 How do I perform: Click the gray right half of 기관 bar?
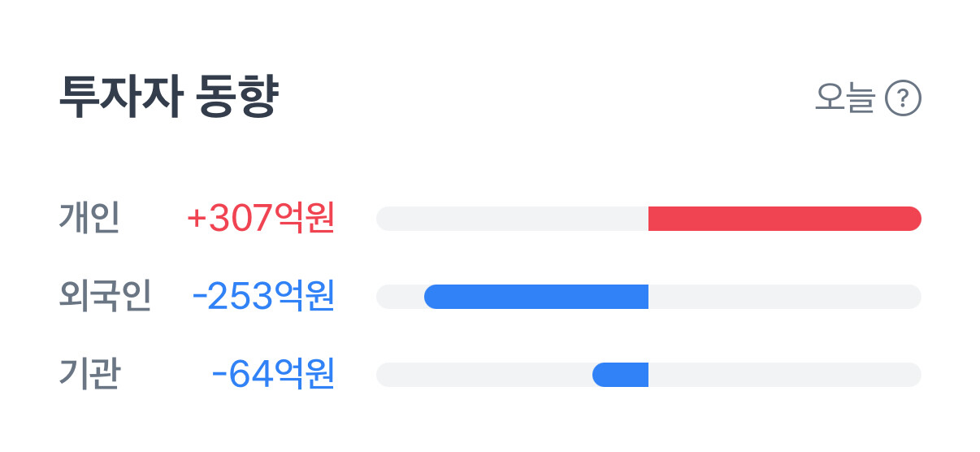click(784, 375)
